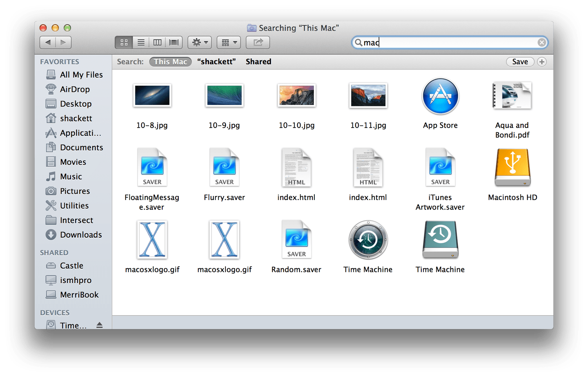Screen dimensions: 588x377
Task: Switch to list view in toolbar
Action: click(x=141, y=42)
